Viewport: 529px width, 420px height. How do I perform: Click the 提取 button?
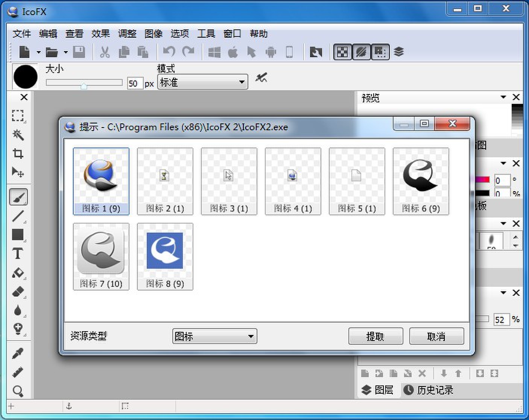(x=375, y=336)
